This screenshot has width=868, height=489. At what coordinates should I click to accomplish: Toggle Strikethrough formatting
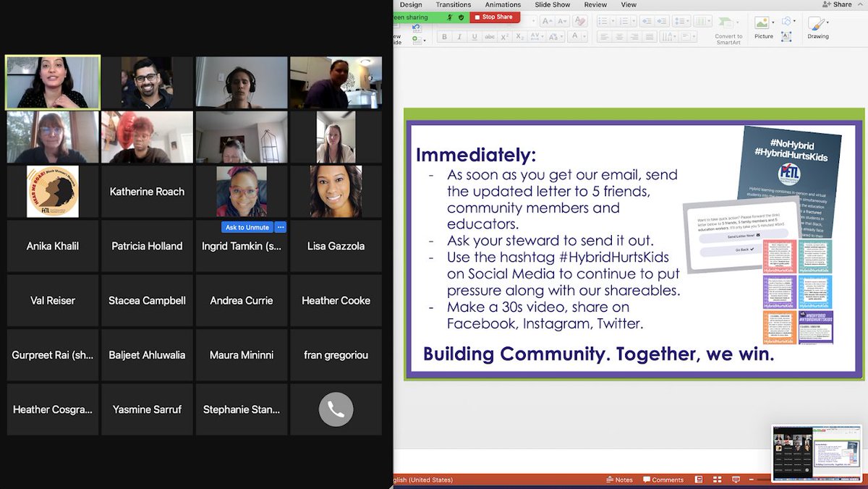490,37
